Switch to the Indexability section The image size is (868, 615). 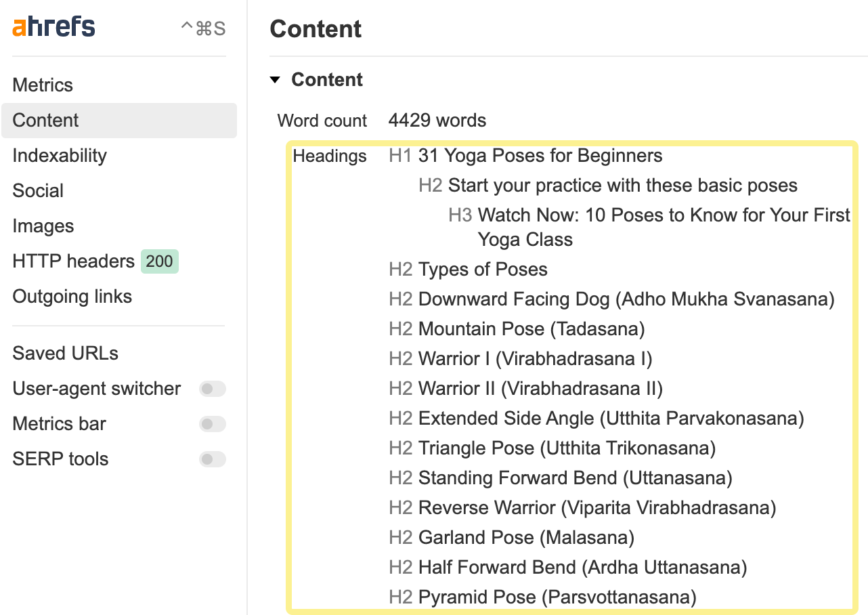tap(59, 155)
